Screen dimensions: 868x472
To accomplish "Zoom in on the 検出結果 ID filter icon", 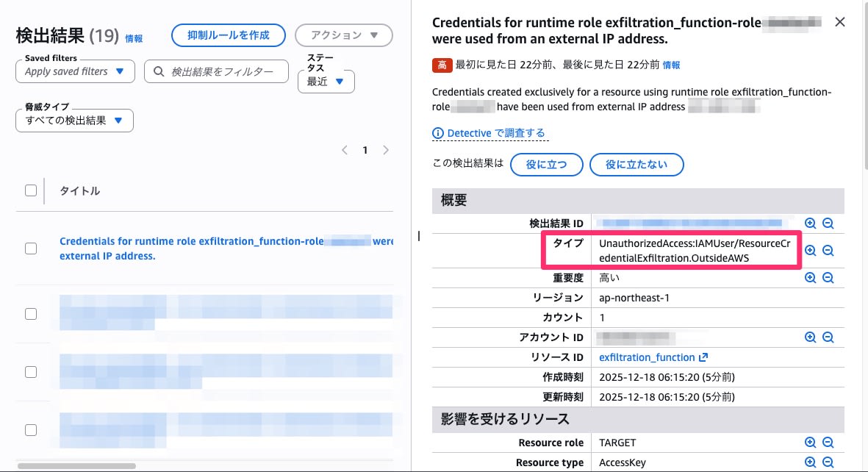I will 810,223.
